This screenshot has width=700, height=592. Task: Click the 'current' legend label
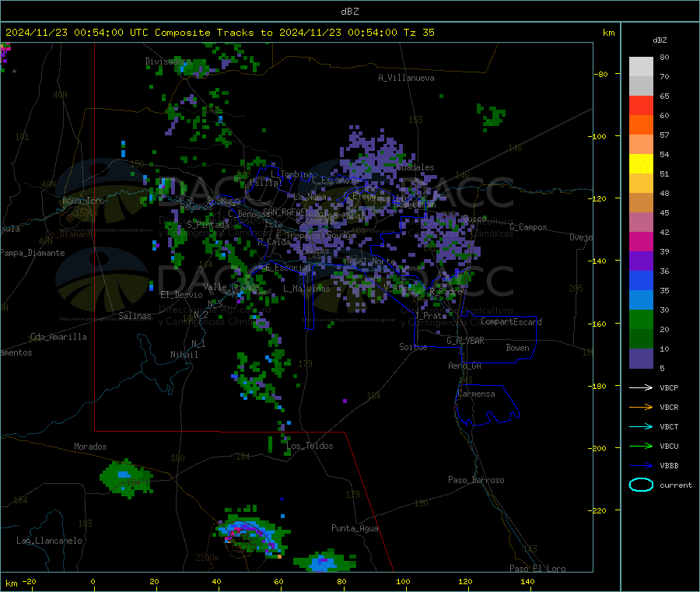[676, 485]
